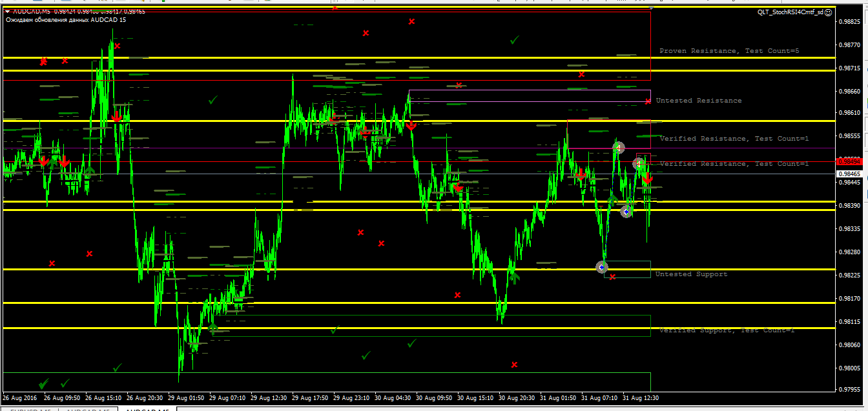The image size is (868, 411).
Task: Click the 0.98715 price scale value
Action: point(849,68)
